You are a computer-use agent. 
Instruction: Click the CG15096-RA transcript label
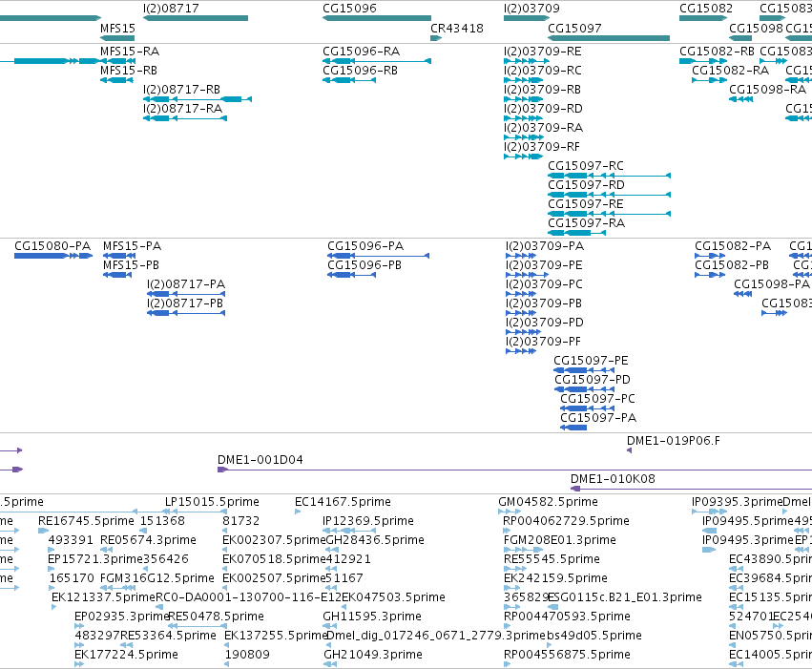[x=361, y=52]
